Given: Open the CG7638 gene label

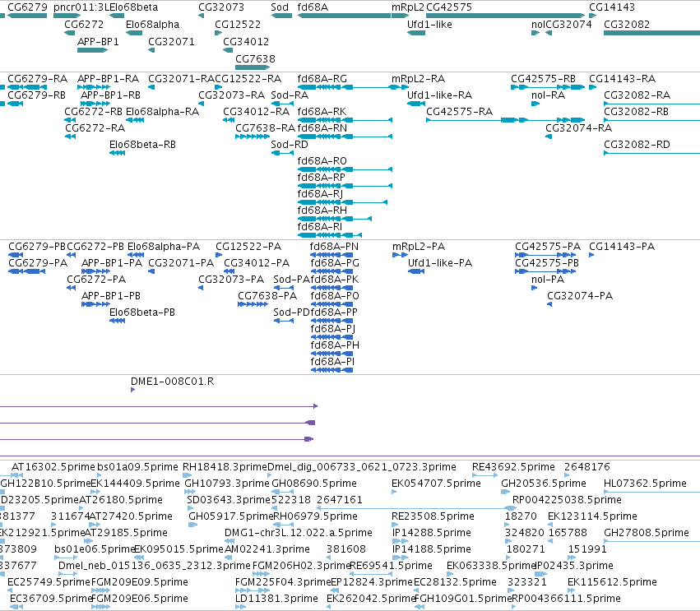Looking at the screenshot, I should 255,59.
